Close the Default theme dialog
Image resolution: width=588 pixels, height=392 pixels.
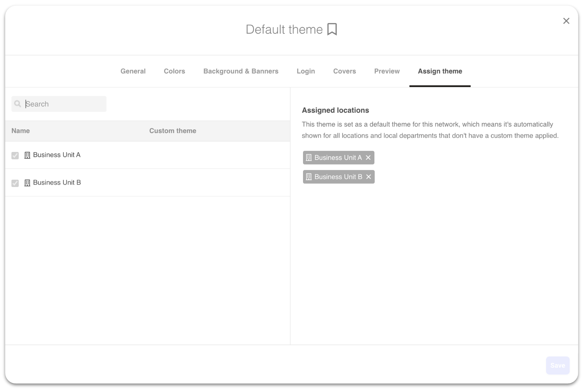pyautogui.click(x=566, y=21)
